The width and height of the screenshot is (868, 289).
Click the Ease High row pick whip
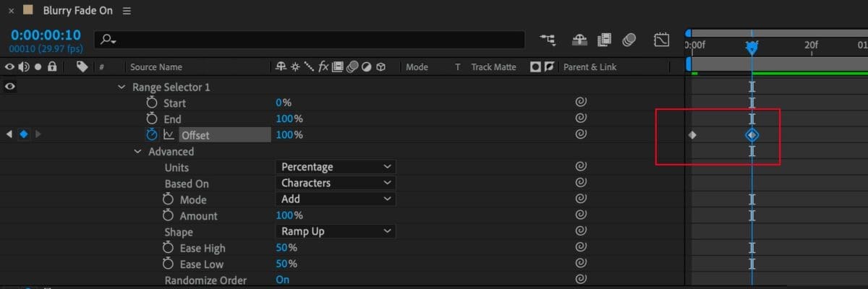click(x=580, y=246)
